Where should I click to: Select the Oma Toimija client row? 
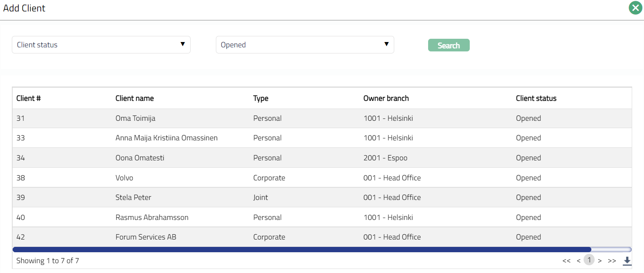pyautogui.click(x=135, y=118)
